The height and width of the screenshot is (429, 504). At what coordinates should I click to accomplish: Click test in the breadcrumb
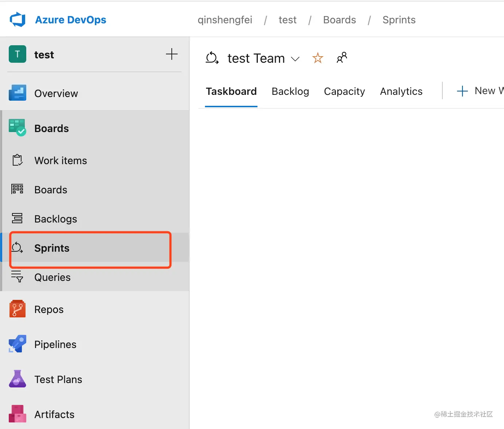(287, 20)
